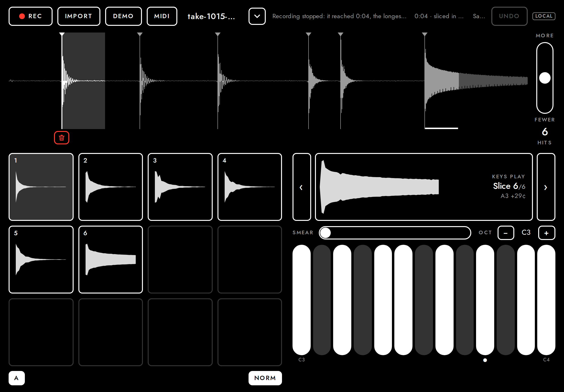This screenshot has height=392, width=564.
Task: Toggle the LOCAL badge
Action: point(544,16)
